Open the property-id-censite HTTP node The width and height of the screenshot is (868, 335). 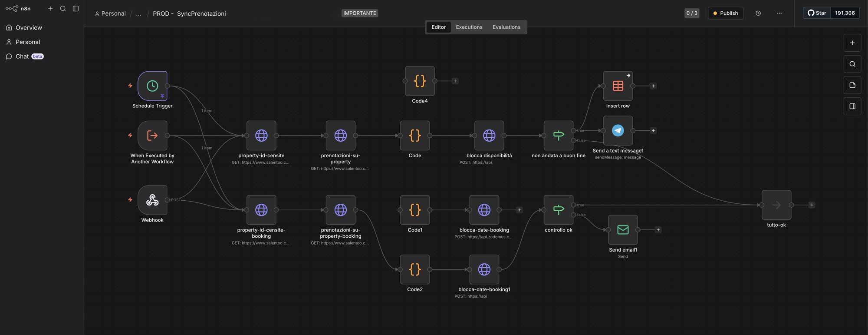click(x=261, y=135)
